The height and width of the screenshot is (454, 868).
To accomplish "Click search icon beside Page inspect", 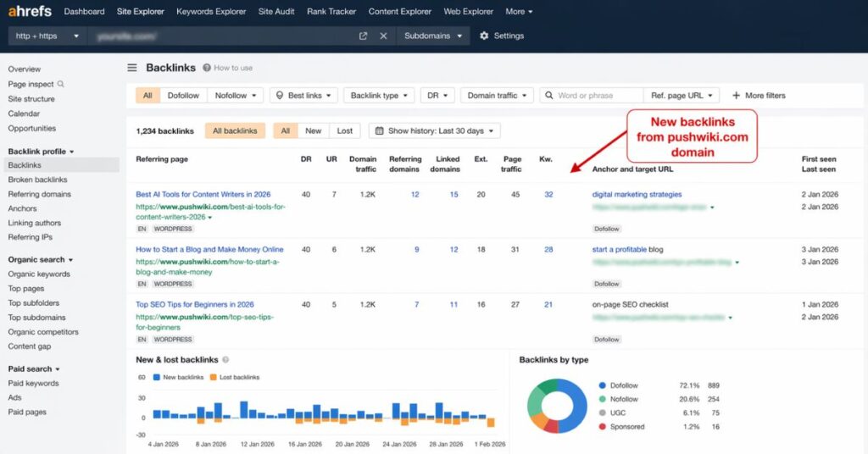I will tap(61, 84).
